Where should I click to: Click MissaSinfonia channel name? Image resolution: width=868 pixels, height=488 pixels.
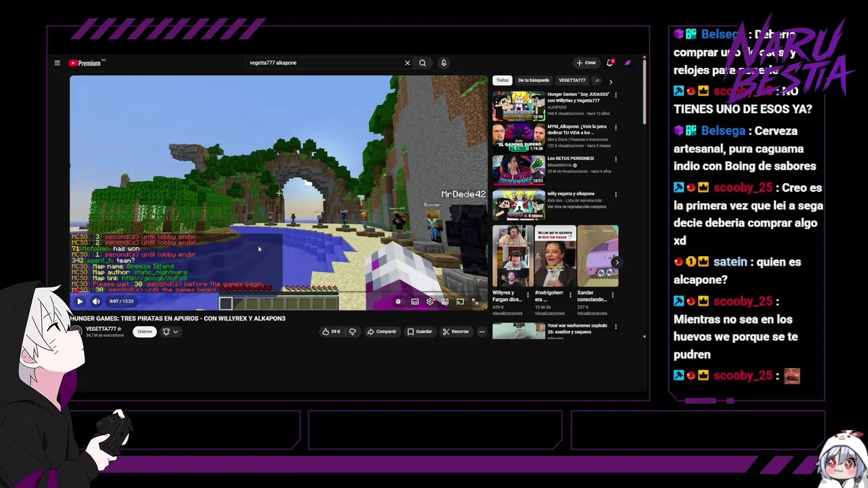tap(561, 165)
